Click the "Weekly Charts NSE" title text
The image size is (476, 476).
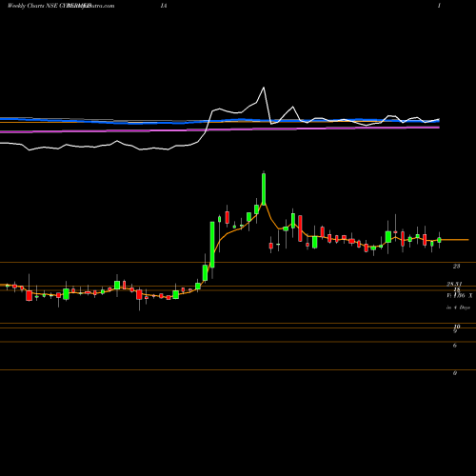point(32,6)
